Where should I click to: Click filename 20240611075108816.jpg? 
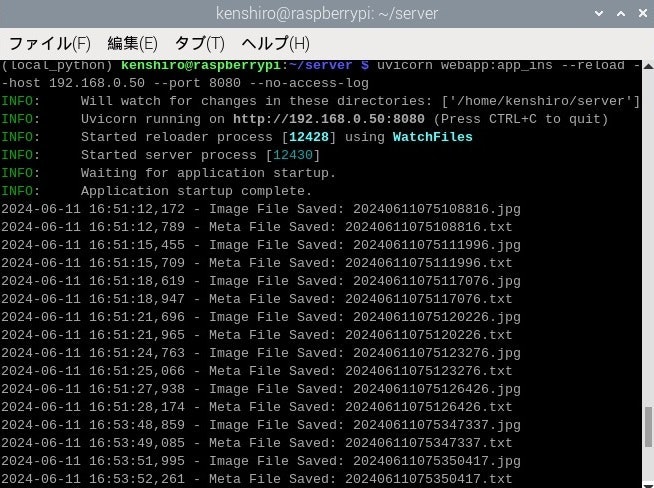[x=437, y=209]
